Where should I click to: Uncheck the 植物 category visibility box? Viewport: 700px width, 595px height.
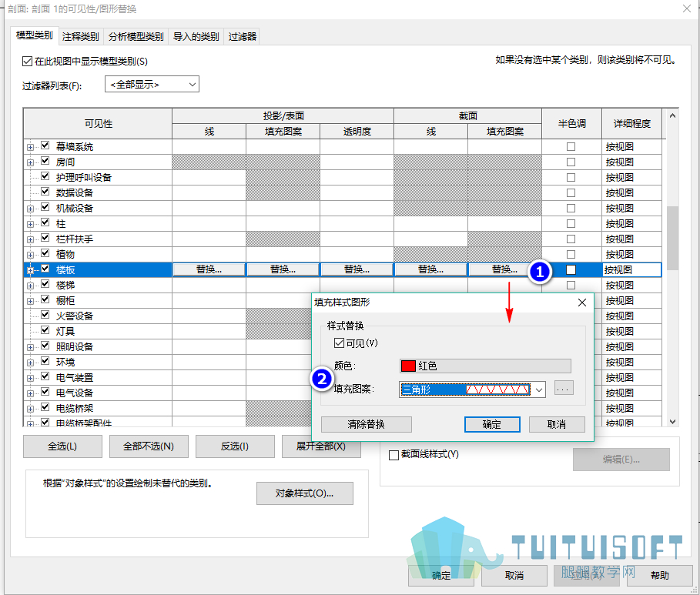coord(45,253)
